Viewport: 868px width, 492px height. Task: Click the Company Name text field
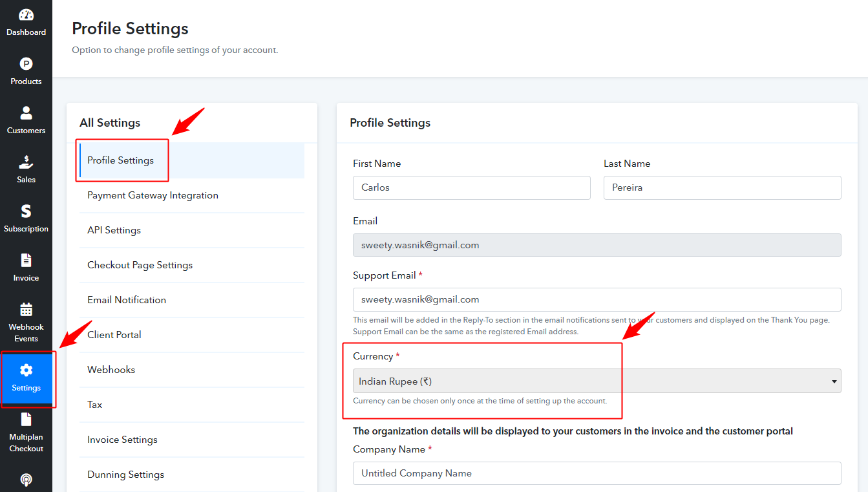tap(597, 473)
